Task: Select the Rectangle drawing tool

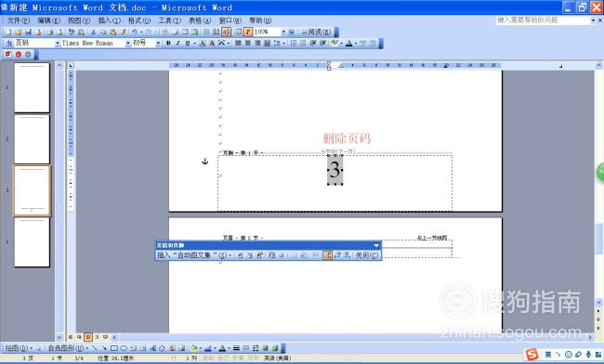Action: coord(114,348)
